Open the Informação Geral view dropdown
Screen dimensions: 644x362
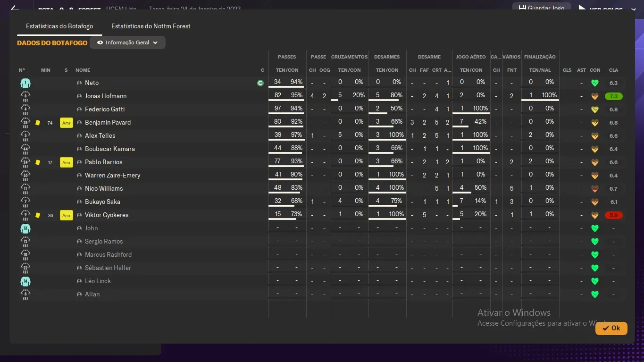(x=127, y=42)
